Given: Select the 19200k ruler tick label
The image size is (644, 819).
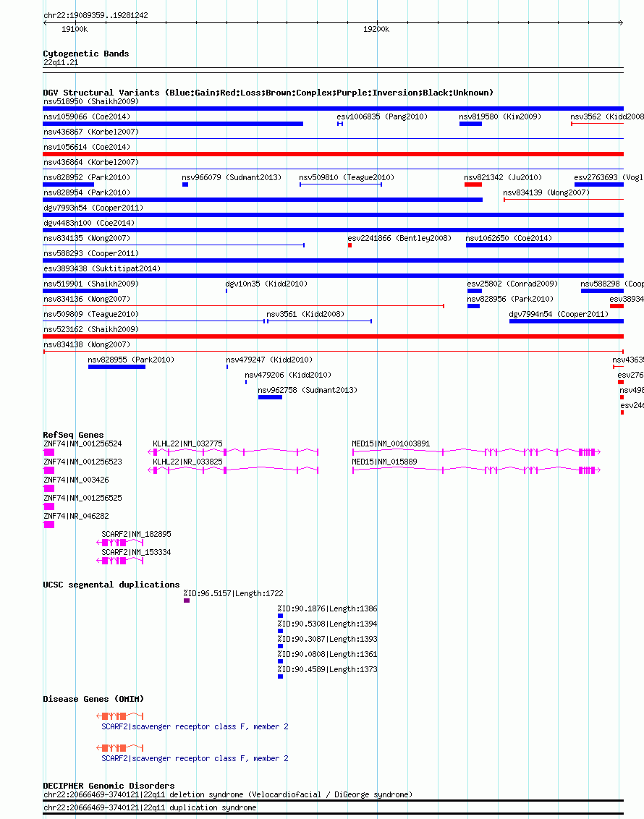Looking at the screenshot, I should 376,29.
